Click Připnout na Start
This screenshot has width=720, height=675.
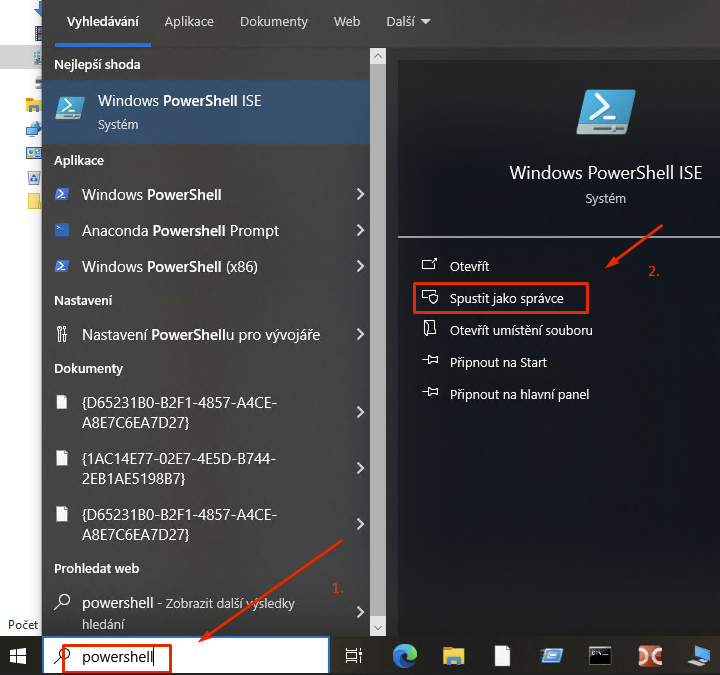pos(498,363)
